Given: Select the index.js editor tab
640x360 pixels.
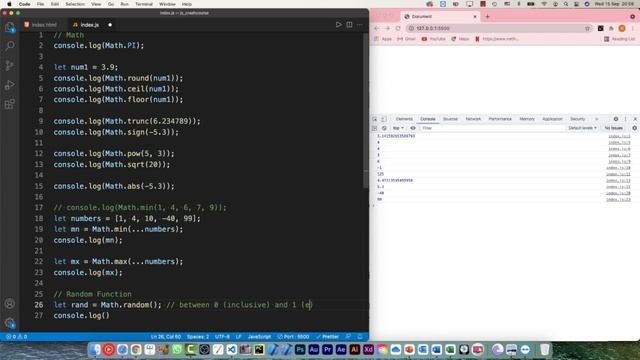Looking at the screenshot, I should tap(90, 25).
